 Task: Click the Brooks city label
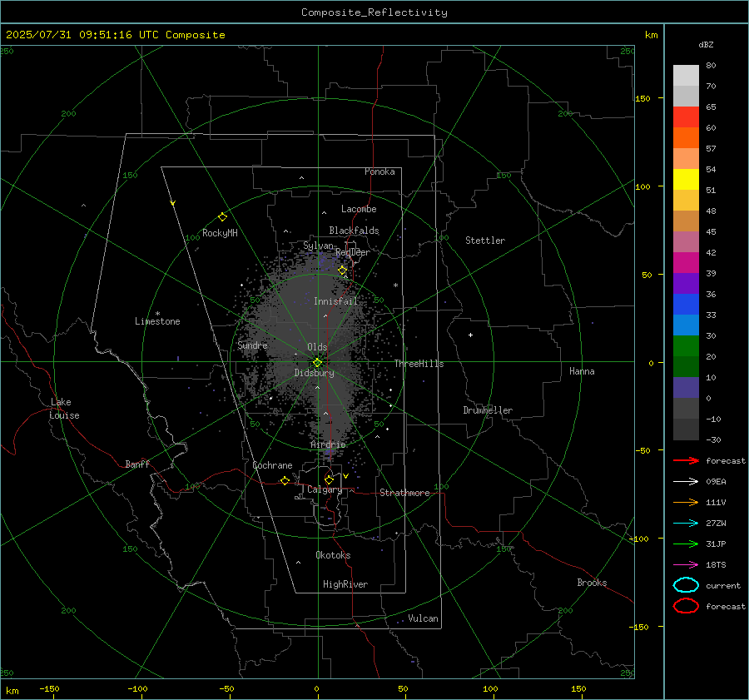click(x=592, y=583)
